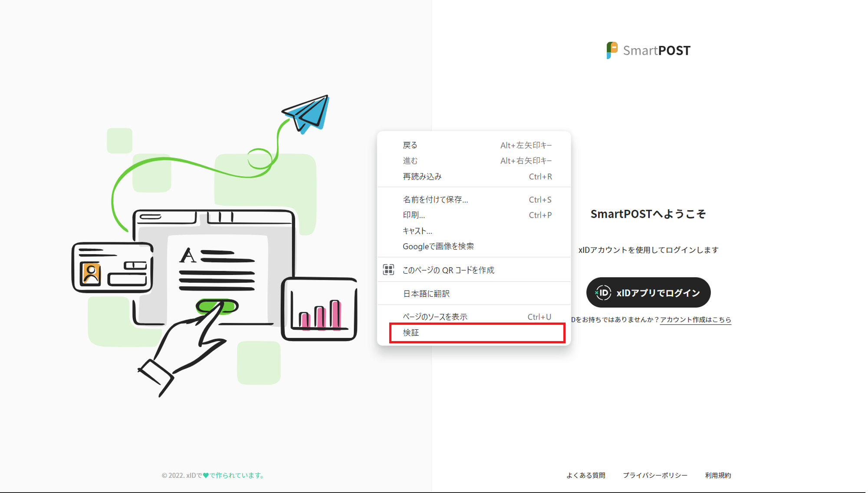Choose 進む from the context menu
The width and height of the screenshot is (868, 493).
tap(474, 161)
